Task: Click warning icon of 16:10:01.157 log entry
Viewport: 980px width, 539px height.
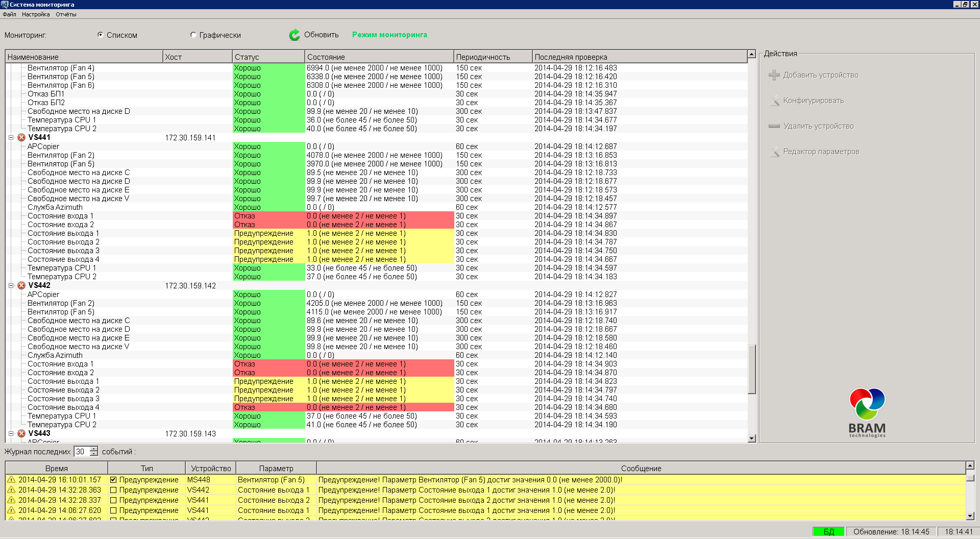Action: tap(11, 480)
